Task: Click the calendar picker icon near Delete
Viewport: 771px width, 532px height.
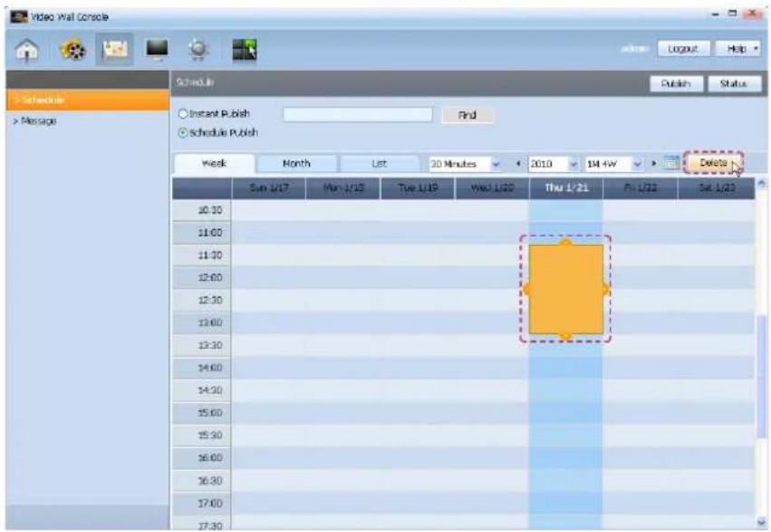Action: (671, 163)
